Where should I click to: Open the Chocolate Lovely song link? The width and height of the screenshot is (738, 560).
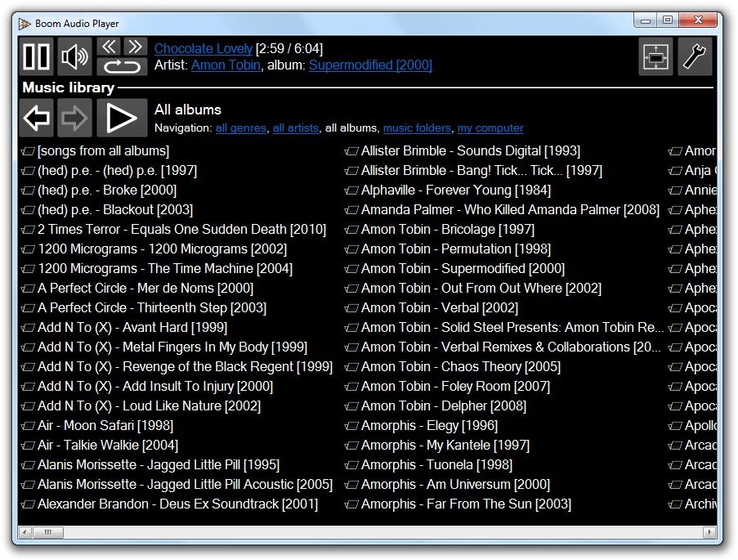[204, 48]
